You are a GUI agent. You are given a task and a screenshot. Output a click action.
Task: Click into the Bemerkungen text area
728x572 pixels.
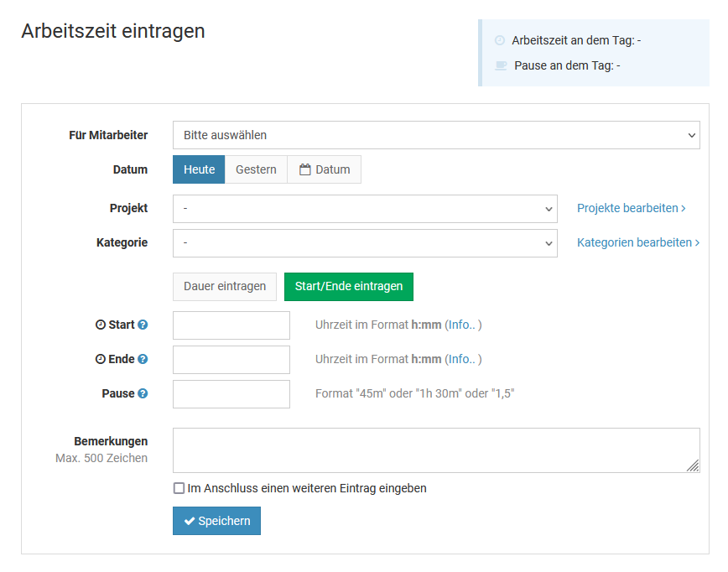point(436,450)
